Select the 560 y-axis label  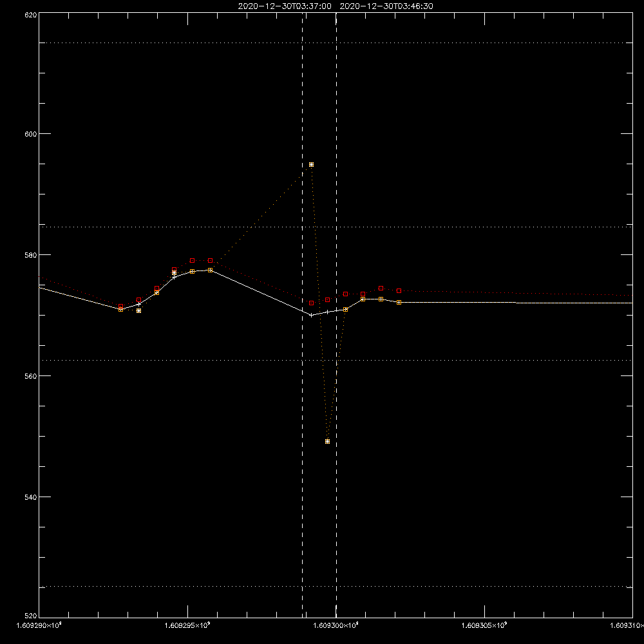(x=32, y=376)
